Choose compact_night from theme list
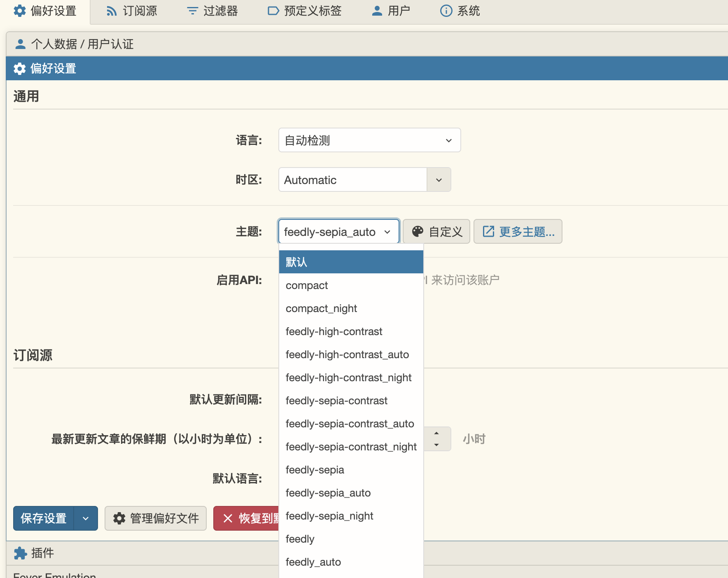 (351, 308)
